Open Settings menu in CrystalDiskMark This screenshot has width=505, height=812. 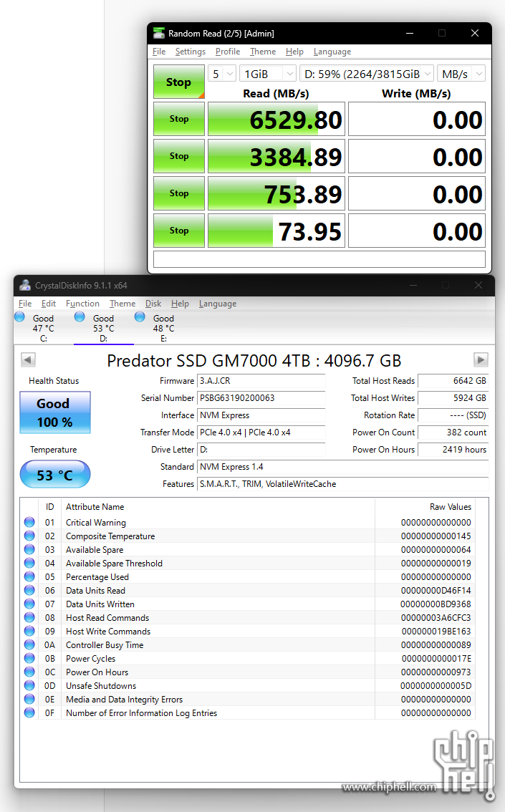click(x=190, y=52)
